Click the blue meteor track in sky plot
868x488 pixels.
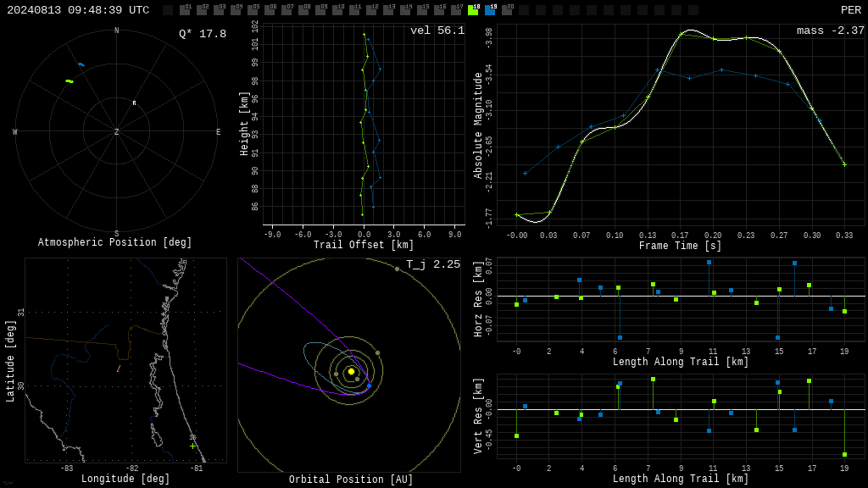coord(81,64)
